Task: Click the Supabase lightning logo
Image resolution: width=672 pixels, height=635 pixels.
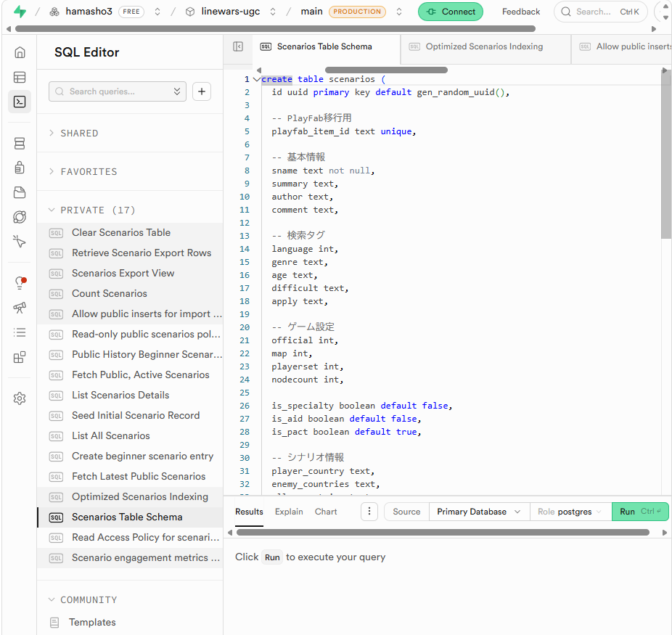Action: coord(20,12)
